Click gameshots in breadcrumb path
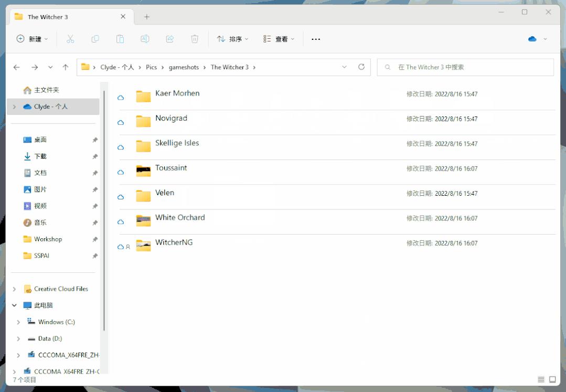566x392 pixels. point(184,67)
